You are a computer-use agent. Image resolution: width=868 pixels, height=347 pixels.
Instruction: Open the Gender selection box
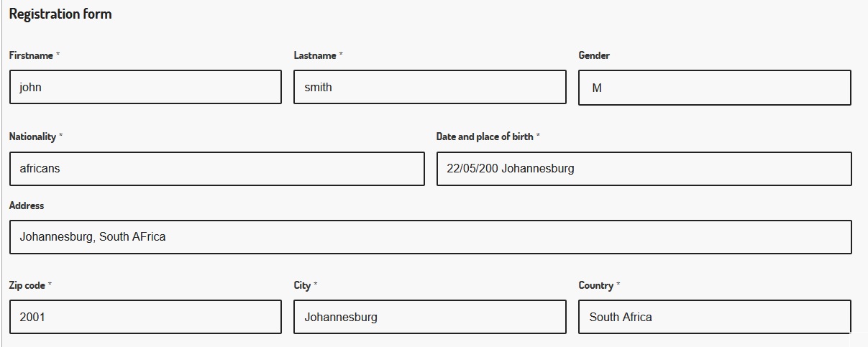[714, 88]
